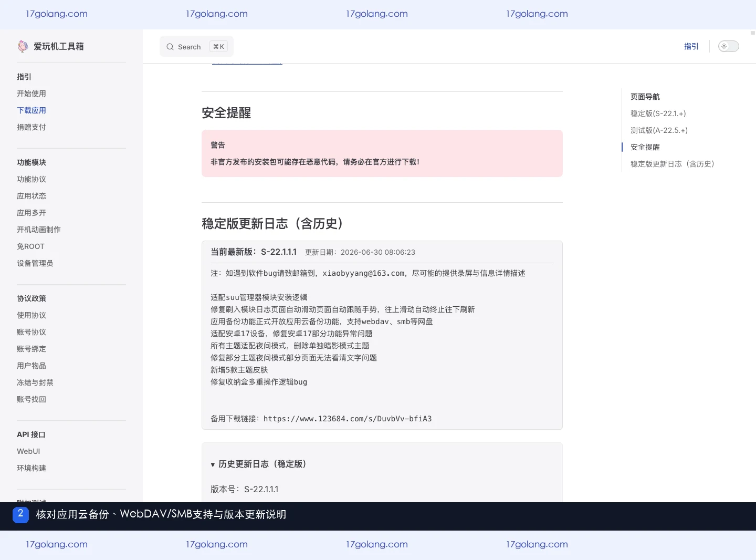Screen dimensions: 756x560
Task: Click the backup download link text
Action: click(348, 419)
